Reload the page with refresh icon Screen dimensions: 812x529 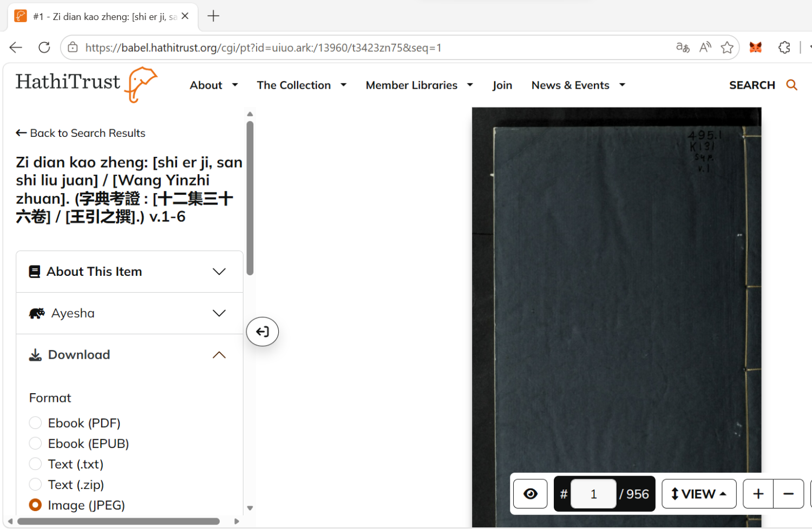(44, 48)
